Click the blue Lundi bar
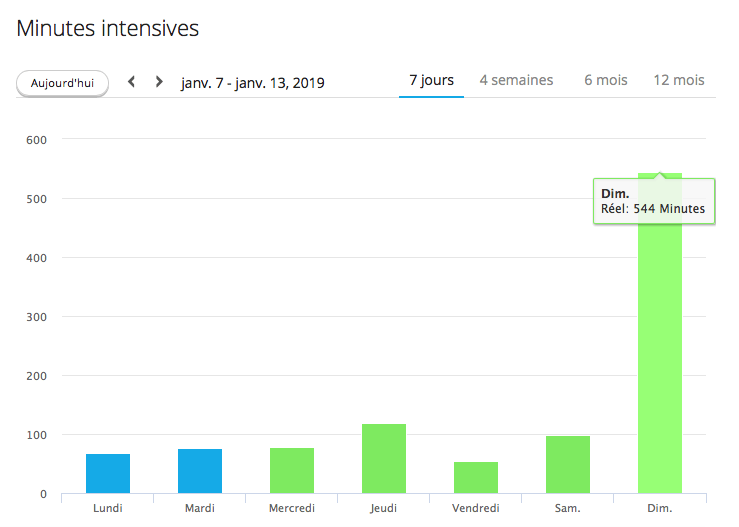Image resolution: width=739 pixels, height=527 pixels. click(x=108, y=474)
